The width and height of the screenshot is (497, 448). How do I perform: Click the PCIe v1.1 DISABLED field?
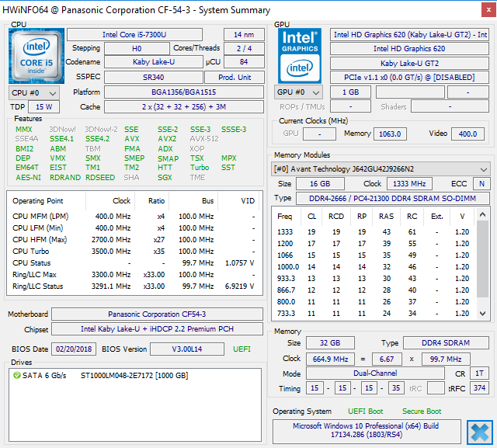click(x=409, y=78)
